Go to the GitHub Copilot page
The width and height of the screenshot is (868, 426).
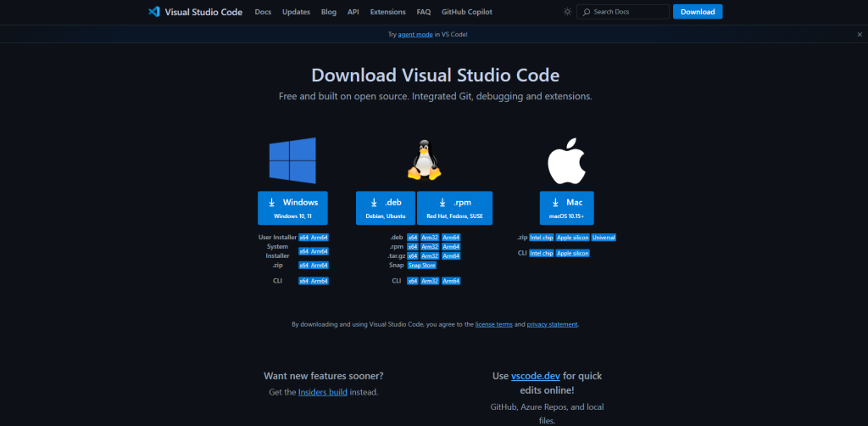tap(466, 12)
